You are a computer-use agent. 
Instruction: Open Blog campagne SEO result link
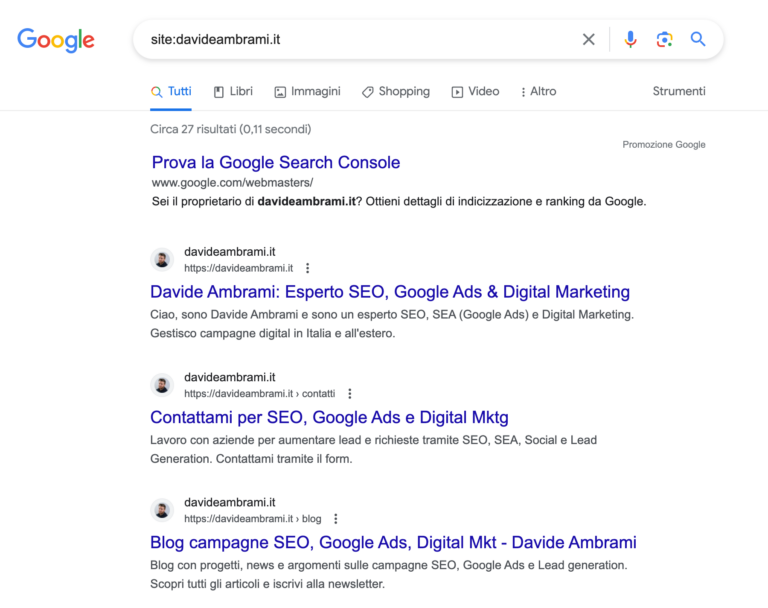[393, 542]
